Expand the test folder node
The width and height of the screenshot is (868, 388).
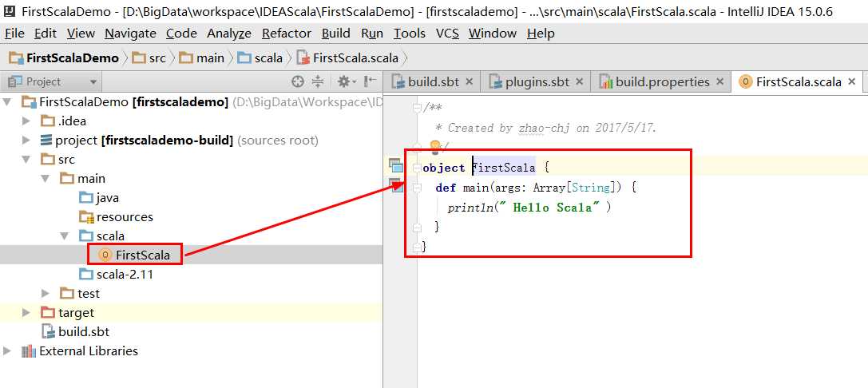(x=46, y=293)
